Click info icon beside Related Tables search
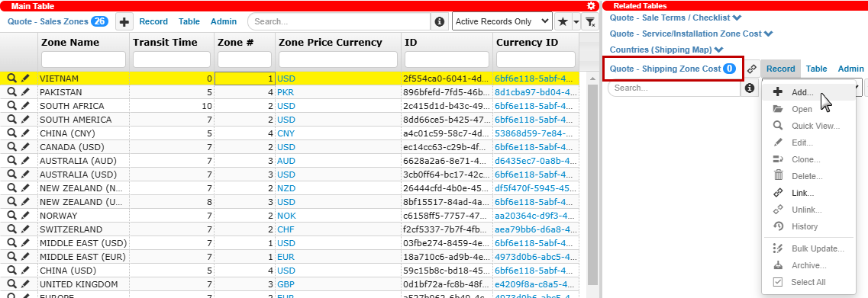 click(750, 88)
